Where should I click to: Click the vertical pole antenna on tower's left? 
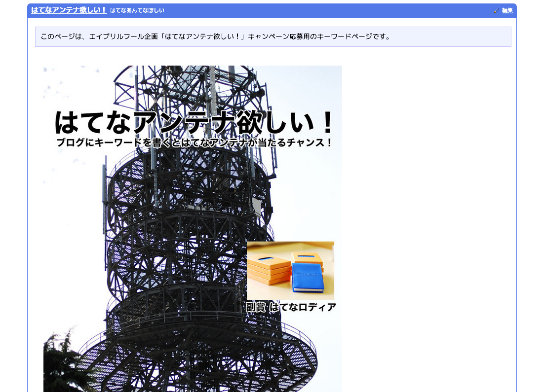104,187
